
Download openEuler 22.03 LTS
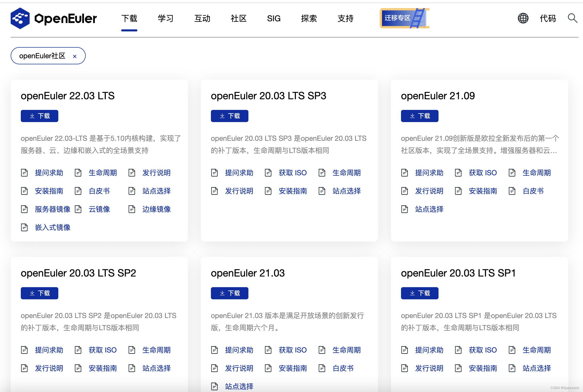point(40,116)
